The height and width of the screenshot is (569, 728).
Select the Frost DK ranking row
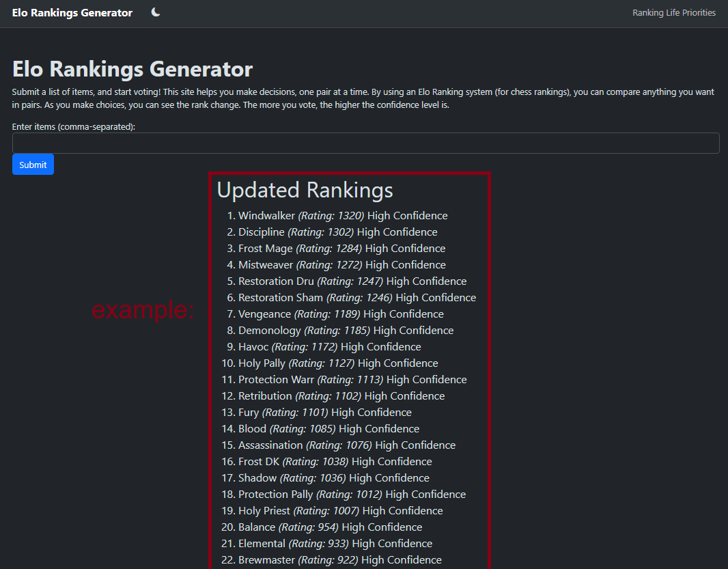pyautogui.click(x=327, y=462)
